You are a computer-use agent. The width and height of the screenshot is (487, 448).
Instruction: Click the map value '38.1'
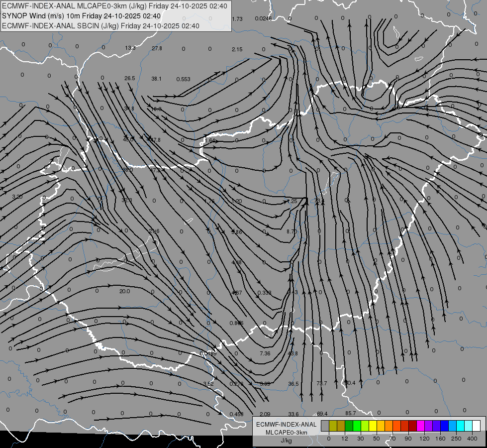[x=156, y=79]
